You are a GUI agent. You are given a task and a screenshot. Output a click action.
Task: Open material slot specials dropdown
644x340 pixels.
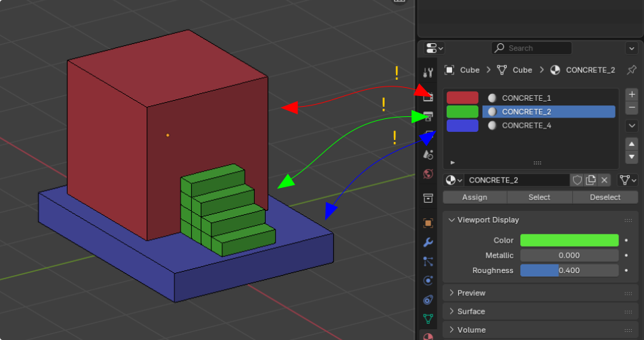pyautogui.click(x=632, y=126)
